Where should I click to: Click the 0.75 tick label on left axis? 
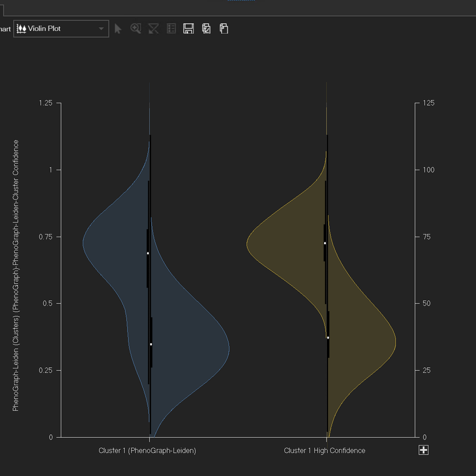point(46,237)
